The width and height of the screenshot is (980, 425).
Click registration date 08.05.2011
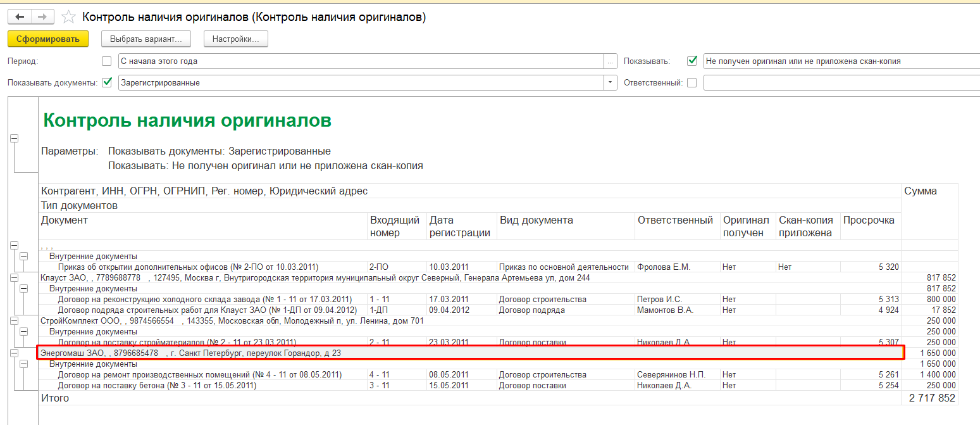[x=449, y=374]
